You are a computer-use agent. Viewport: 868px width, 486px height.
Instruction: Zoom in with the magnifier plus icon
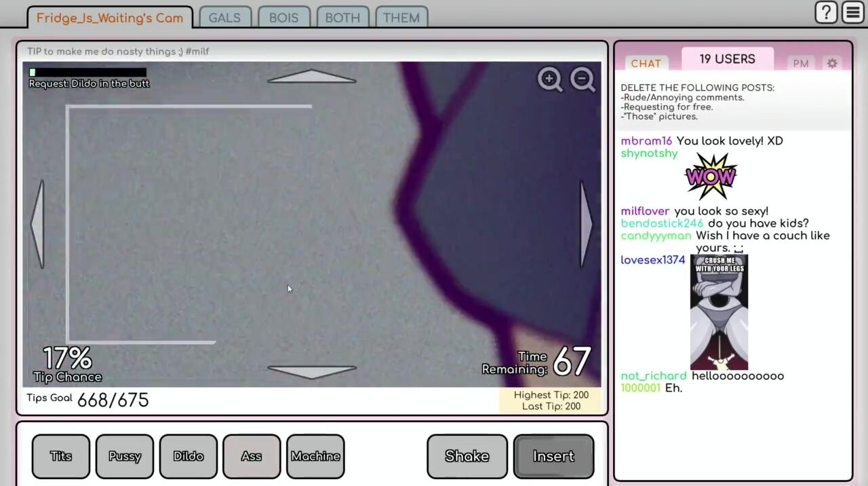coord(550,79)
